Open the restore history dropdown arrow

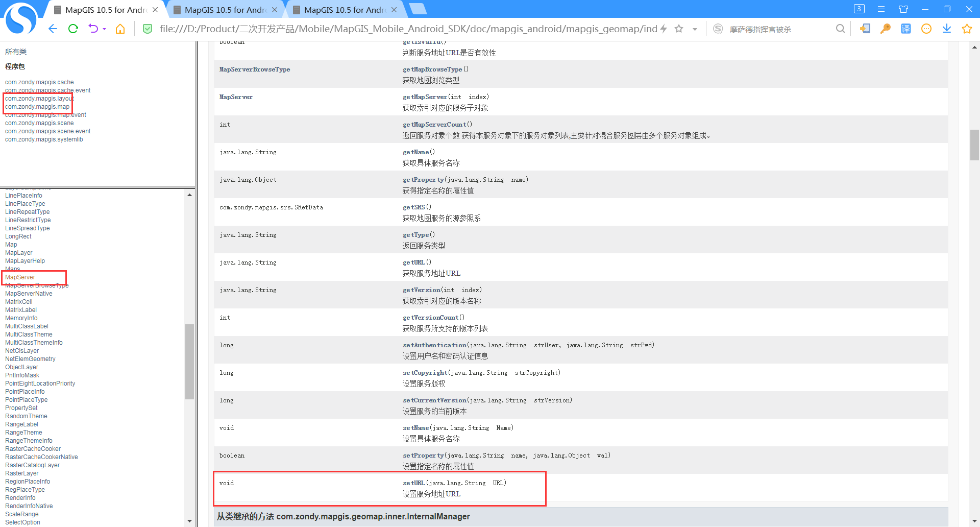tap(105, 30)
